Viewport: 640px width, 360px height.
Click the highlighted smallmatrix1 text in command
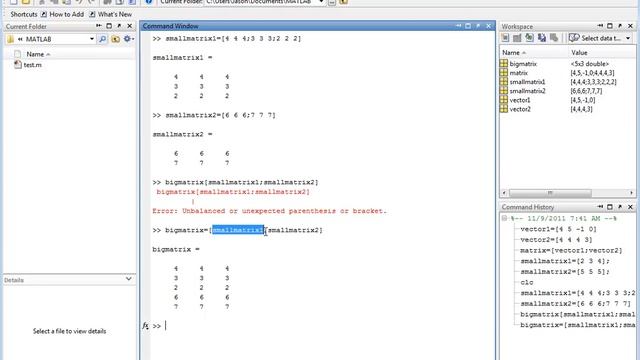238,230
